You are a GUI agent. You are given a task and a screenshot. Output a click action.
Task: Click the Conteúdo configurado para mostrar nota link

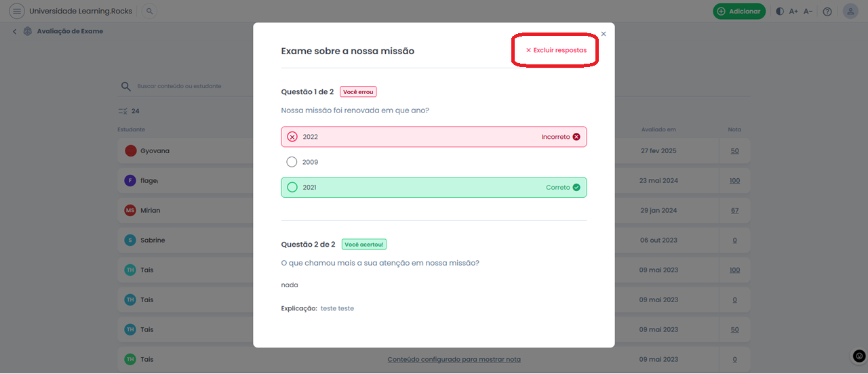(454, 359)
